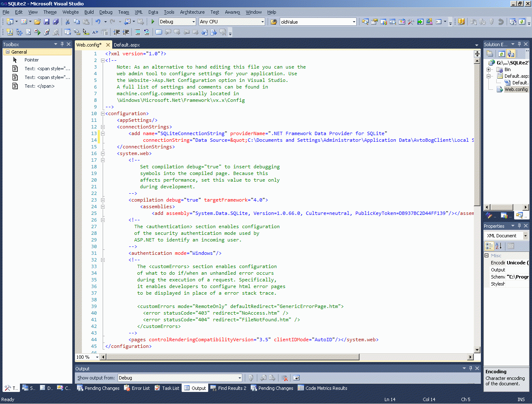Open the Build menu

(89, 12)
